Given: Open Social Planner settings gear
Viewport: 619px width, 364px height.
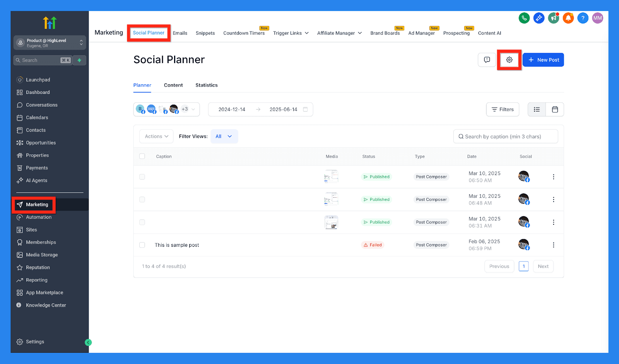Looking at the screenshot, I should tap(510, 60).
